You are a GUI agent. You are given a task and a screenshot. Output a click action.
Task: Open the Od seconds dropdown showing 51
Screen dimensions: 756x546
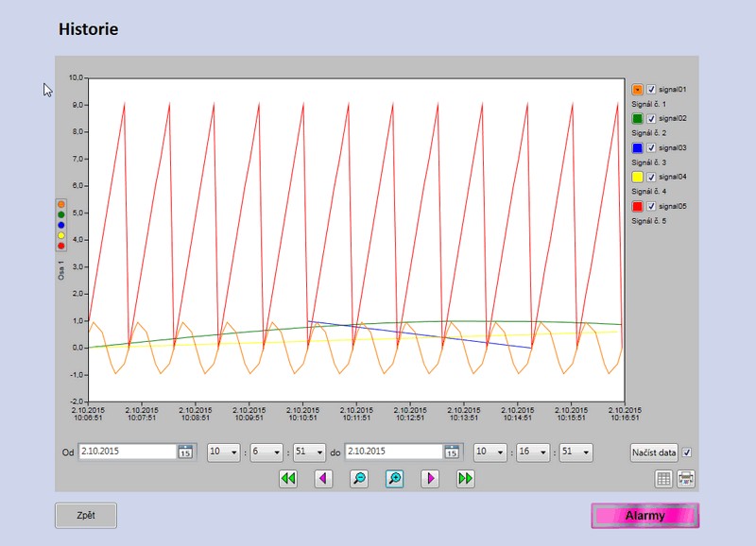pos(310,452)
